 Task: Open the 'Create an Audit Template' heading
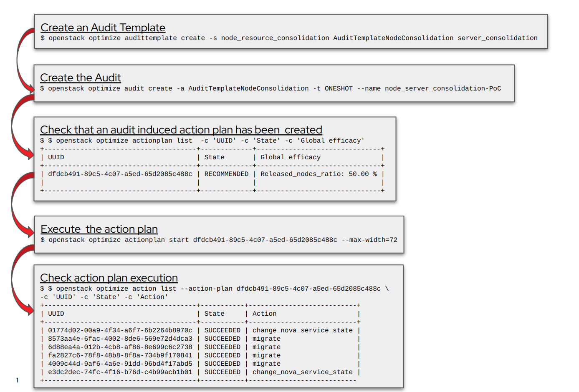103,28
